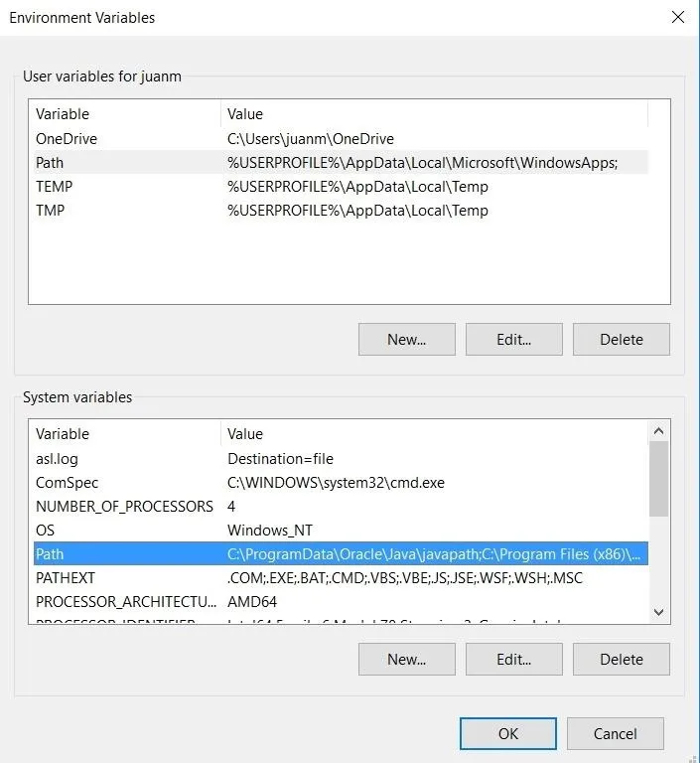The image size is (700, 763).
Task: Confirm changes with OK button
Action: (x=507, y=733)
